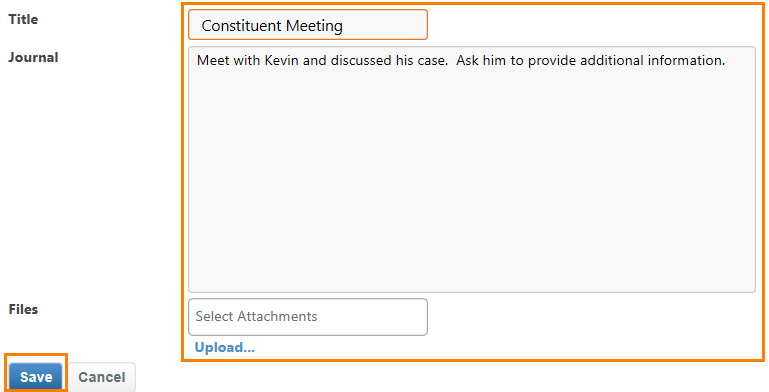Click the Files field label
The height and width of the screenshot is (392, 769).
click(23, 310)
